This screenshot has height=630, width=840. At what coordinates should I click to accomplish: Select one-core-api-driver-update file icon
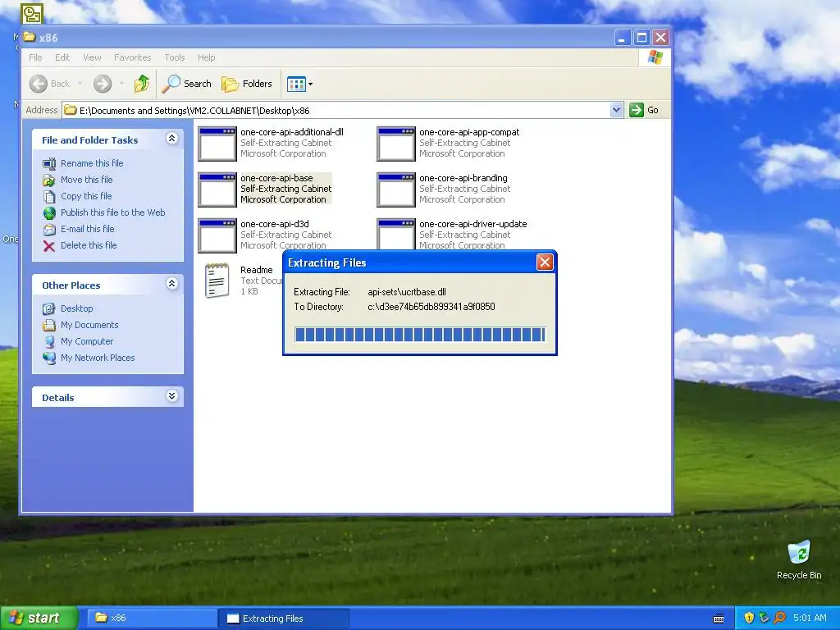point(396,234)
